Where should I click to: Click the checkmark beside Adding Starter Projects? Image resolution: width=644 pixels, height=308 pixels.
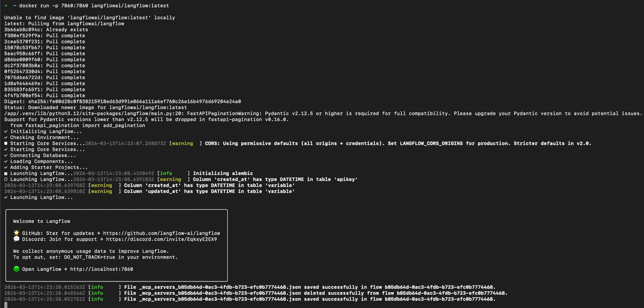tap(5, 167)
